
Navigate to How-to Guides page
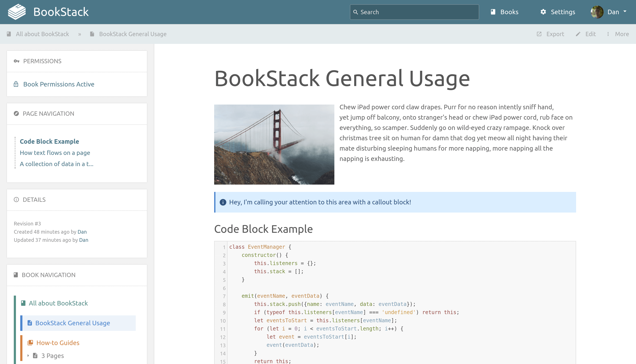[58, 343]
